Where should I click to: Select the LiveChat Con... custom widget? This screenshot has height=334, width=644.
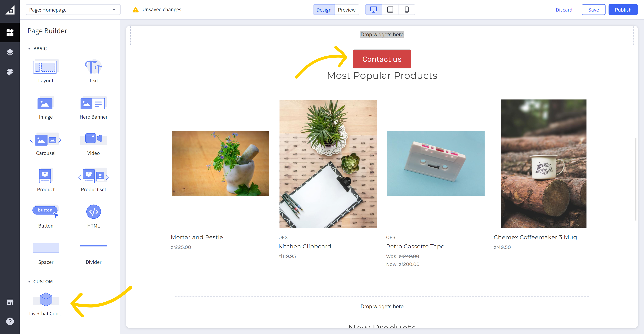pyautogui.click(x=46, y=303)
